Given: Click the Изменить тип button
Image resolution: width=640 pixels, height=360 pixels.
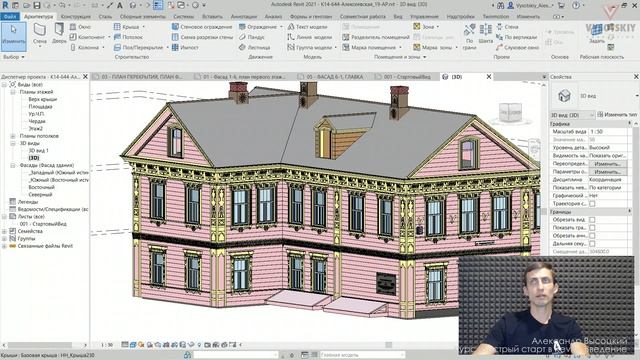Looking at the screenshot, I should pyautogui.click(x=617, y=115).
